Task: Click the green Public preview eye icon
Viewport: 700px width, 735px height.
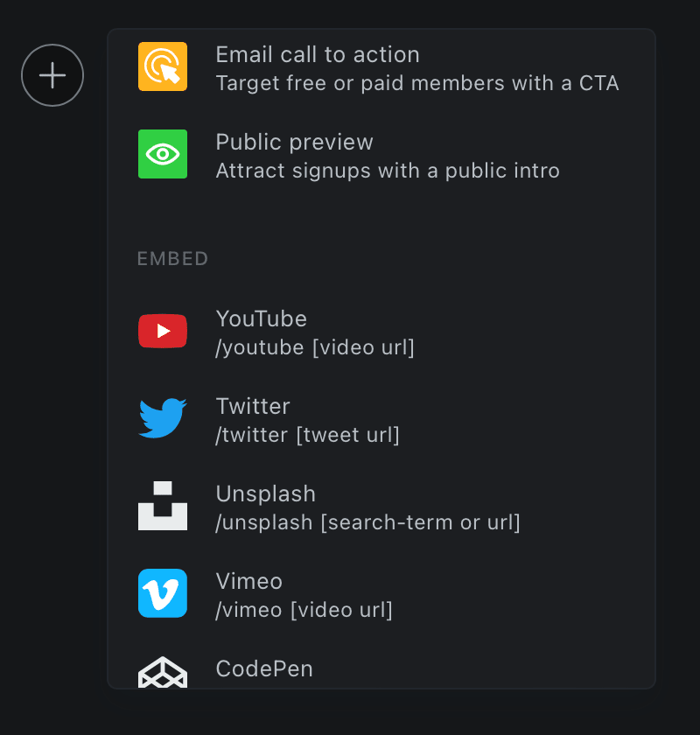Action: [163, 154]
